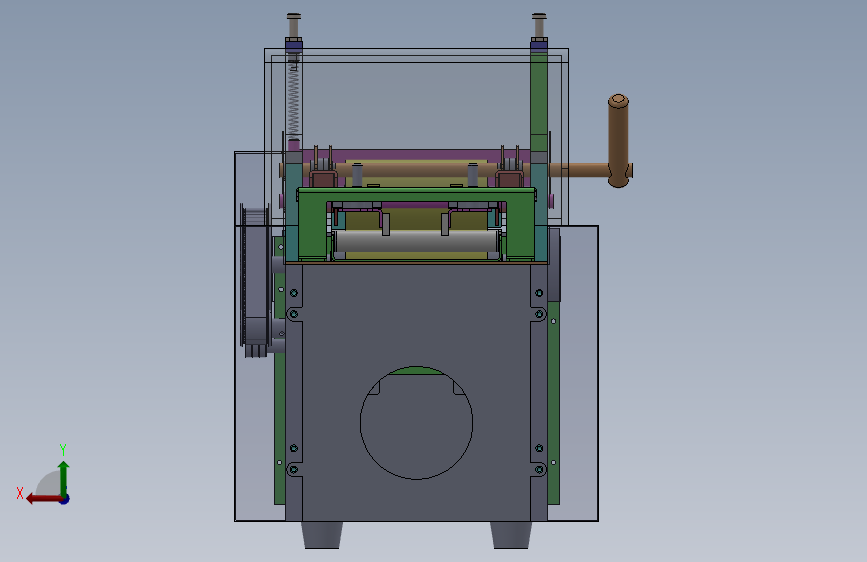
Task: Select the tall green right guide column
Action: 539,102
